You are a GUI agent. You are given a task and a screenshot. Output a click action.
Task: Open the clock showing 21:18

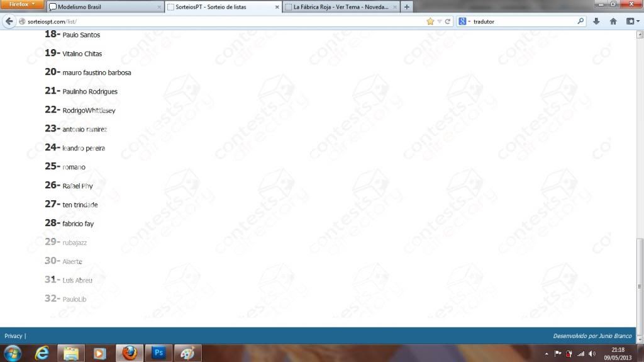[x=618, y=354]
